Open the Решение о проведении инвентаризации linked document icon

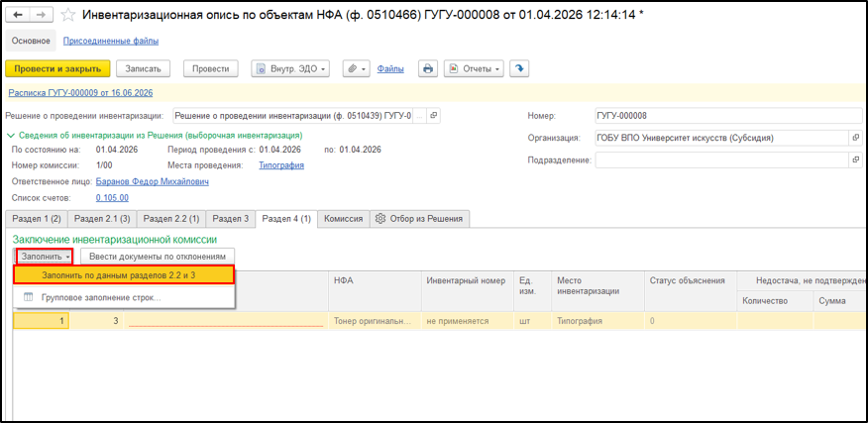[x=433, y=116]
